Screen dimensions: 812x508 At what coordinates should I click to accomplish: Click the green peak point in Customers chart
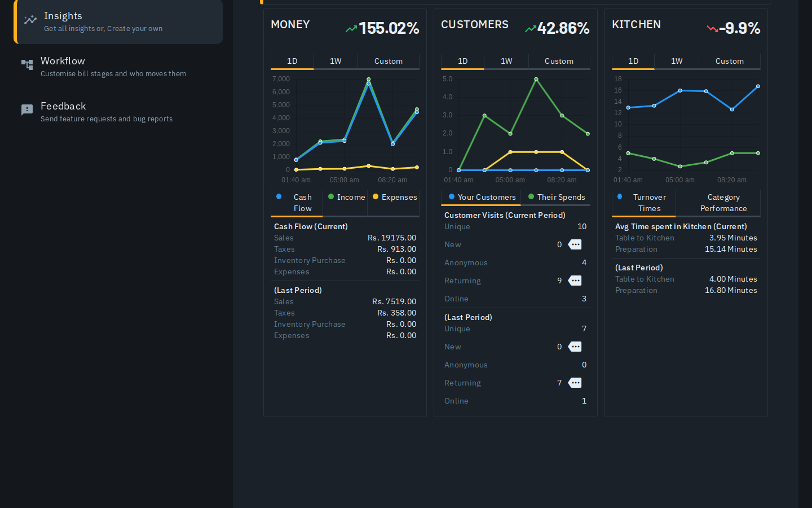536,79
